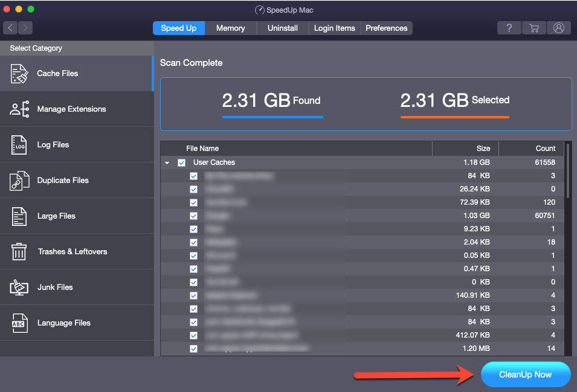The height and width of the screenshot is (392, 577).
Task: Select the Duplicate Files category label
Action: point(63,181)
